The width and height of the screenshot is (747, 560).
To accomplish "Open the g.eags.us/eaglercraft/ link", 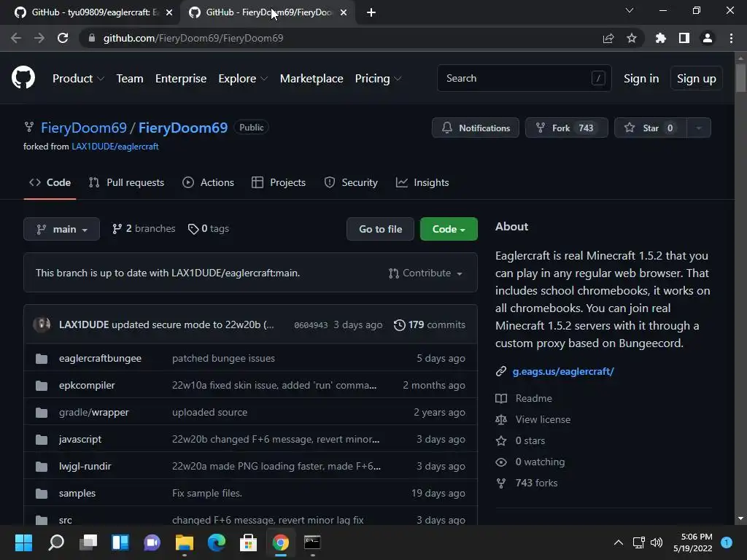I will [x=563, y=371].
